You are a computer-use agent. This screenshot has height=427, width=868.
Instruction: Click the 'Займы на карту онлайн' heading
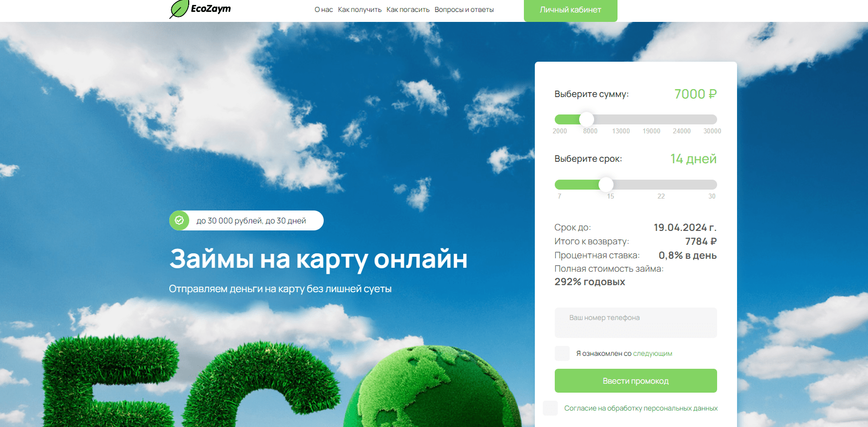(x=319, y=259)
